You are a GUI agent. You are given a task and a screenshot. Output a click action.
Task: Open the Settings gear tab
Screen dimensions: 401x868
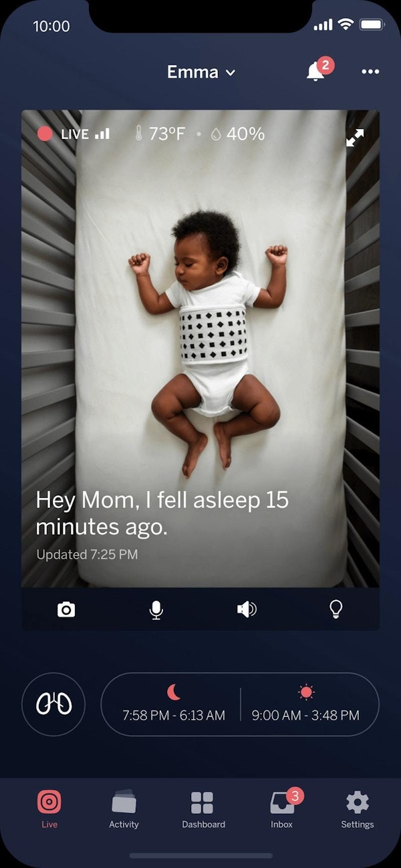coord(358,809)
